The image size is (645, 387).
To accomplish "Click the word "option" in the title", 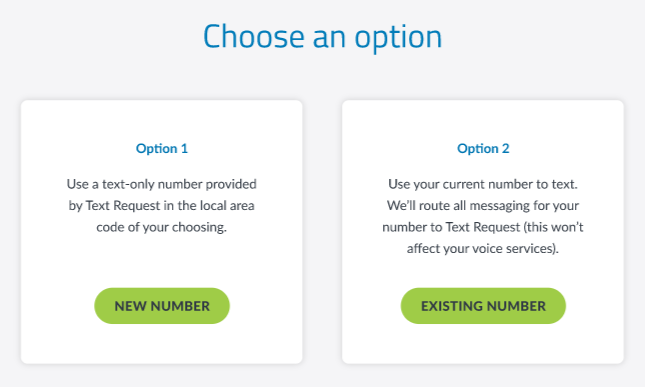I will click(x=399, y=38).
